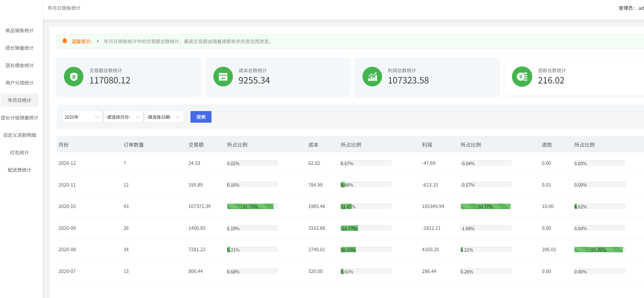Open the 2020年 year dropdown

[82, 117]
